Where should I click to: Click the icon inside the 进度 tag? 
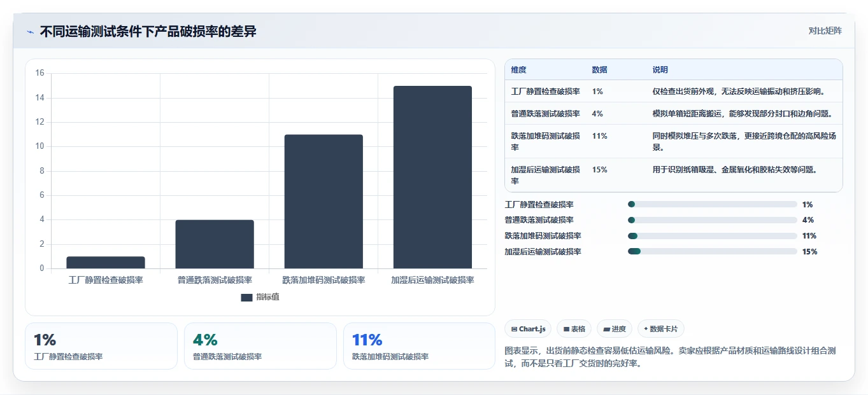[606, 329]
